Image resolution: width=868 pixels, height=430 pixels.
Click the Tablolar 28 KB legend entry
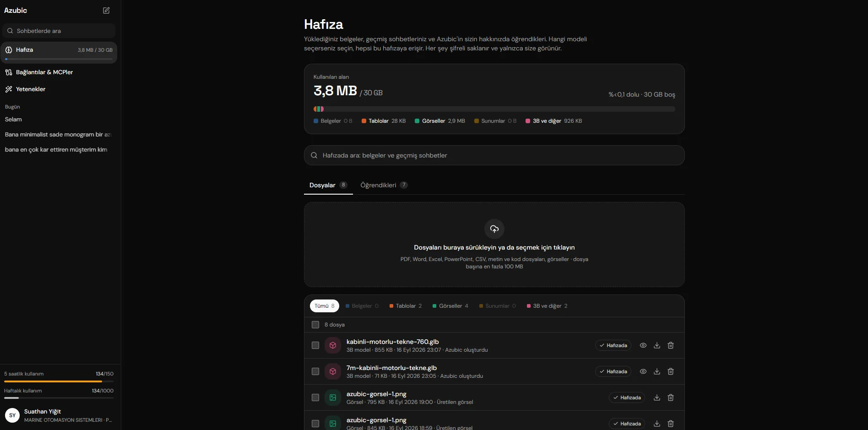(384, 121)
